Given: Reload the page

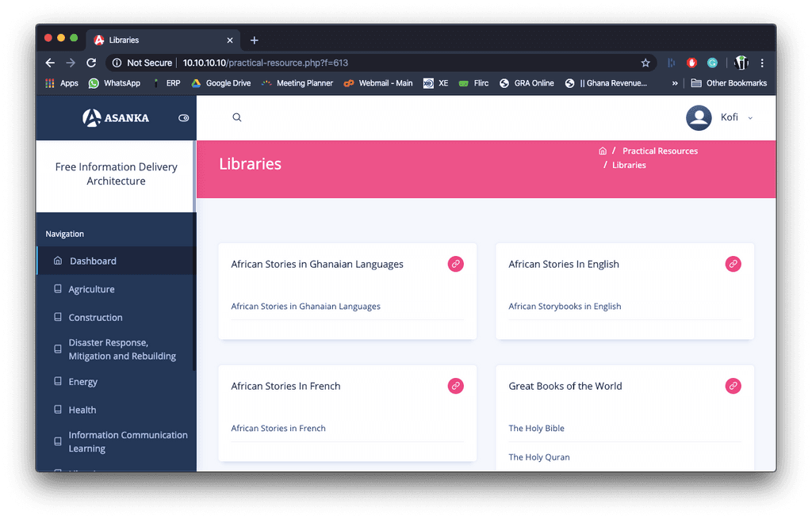Looking at the screenshot, I should click(91, 63).
